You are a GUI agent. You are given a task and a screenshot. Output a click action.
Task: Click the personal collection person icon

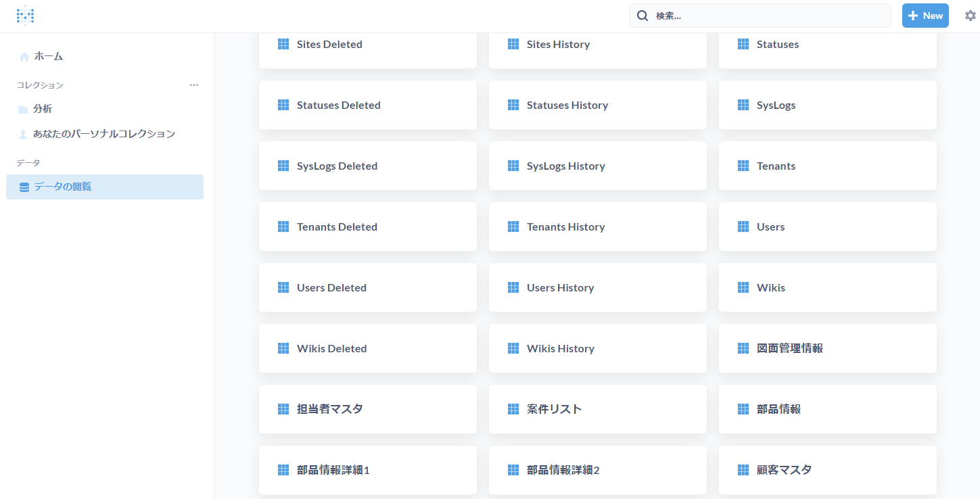click(x=23, y=134)
